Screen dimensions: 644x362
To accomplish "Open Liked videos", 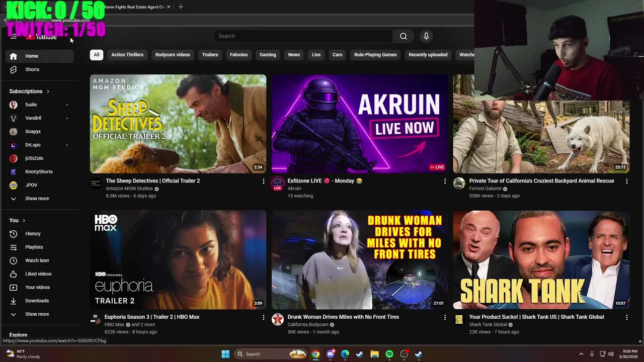I will point(40,274).
